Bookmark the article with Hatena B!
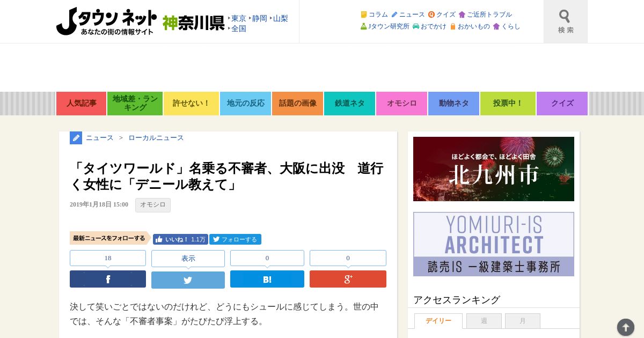The image size is (644, 338). [267, 279]
